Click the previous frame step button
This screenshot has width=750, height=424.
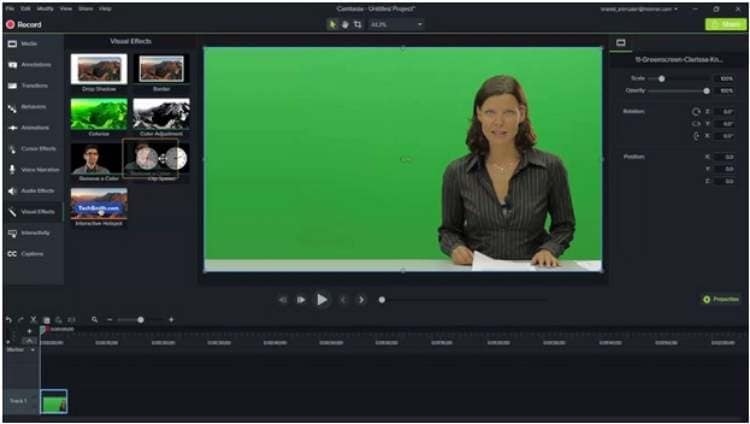[283, 300]
